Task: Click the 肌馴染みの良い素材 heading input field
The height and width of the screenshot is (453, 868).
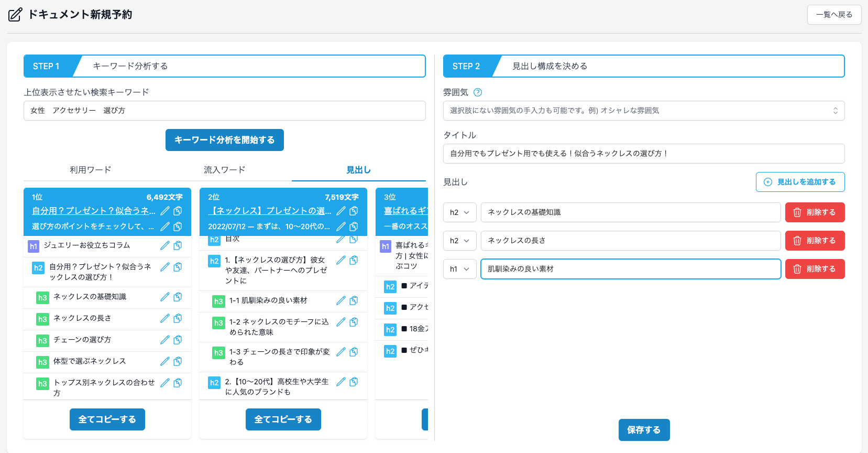Action: 631,269
